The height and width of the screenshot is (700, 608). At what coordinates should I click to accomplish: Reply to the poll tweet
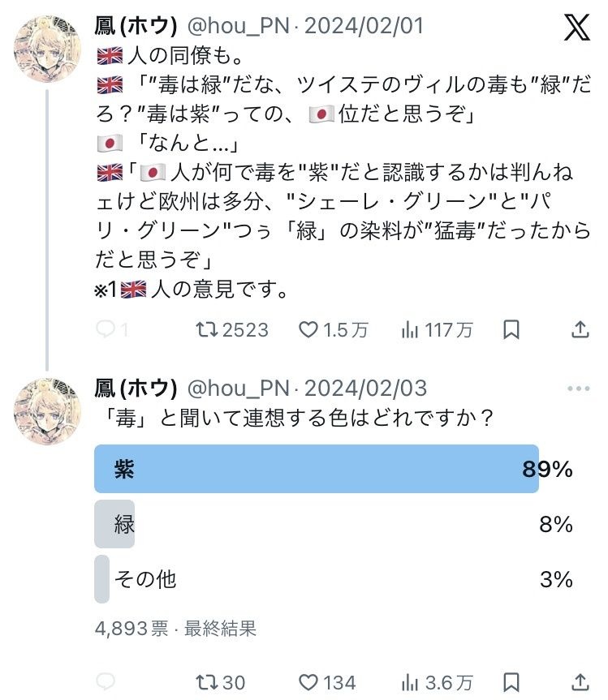click(106, 682)
